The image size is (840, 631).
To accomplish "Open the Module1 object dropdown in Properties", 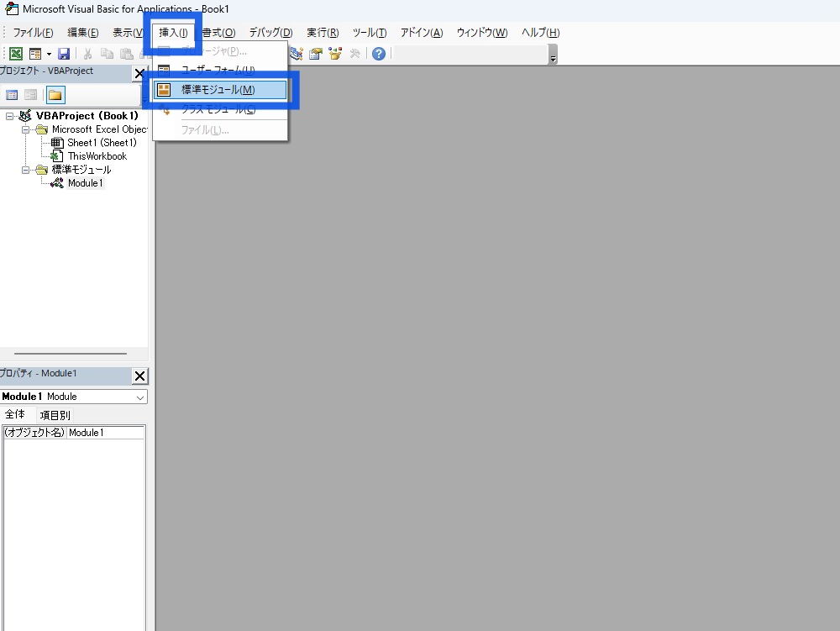I will click(x=139, y=397).
